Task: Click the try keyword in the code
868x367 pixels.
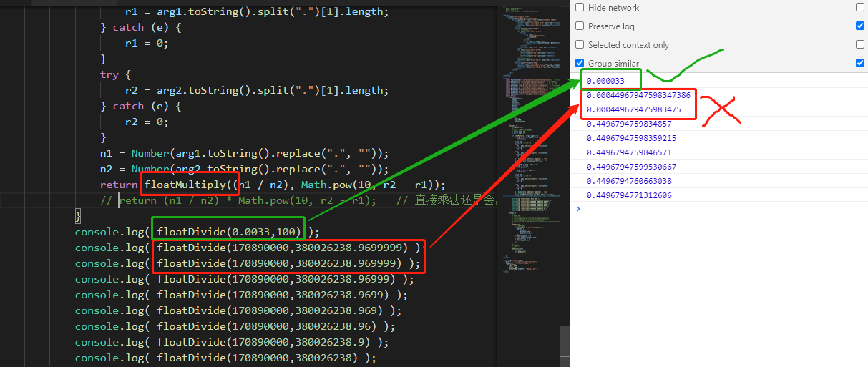Action: pyautogui.click(x=109, y=74)
